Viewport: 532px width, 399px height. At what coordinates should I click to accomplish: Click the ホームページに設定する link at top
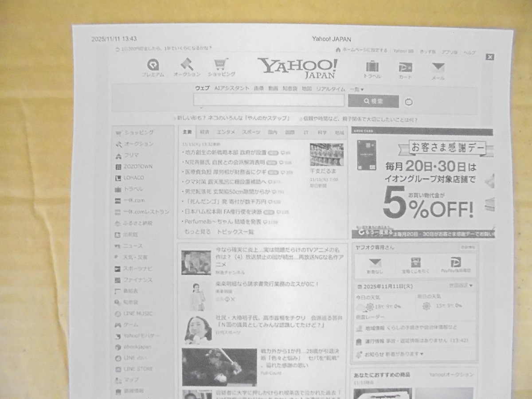tap(364, 51)
